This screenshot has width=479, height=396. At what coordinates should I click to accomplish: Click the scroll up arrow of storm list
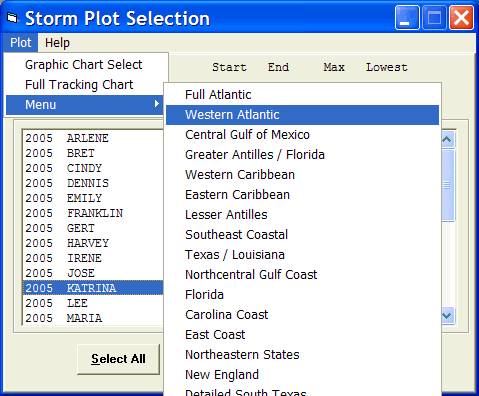tap(447, 139)
